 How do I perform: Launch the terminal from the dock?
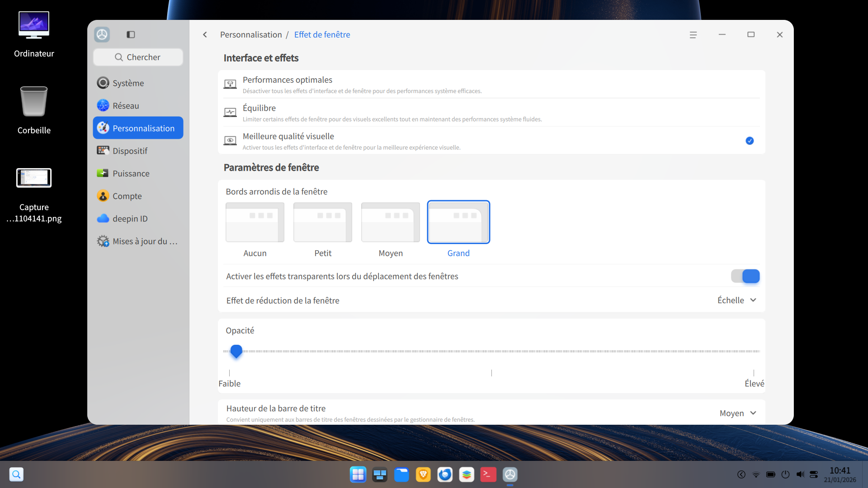click(488, 474)
